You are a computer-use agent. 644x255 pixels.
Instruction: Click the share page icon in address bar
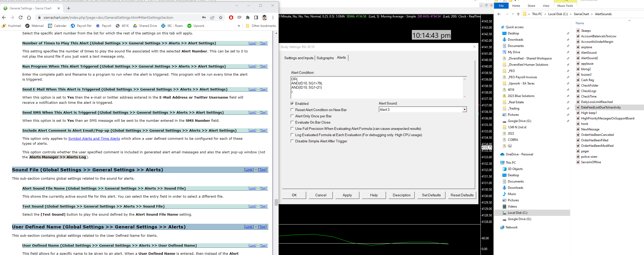(212, 17)
